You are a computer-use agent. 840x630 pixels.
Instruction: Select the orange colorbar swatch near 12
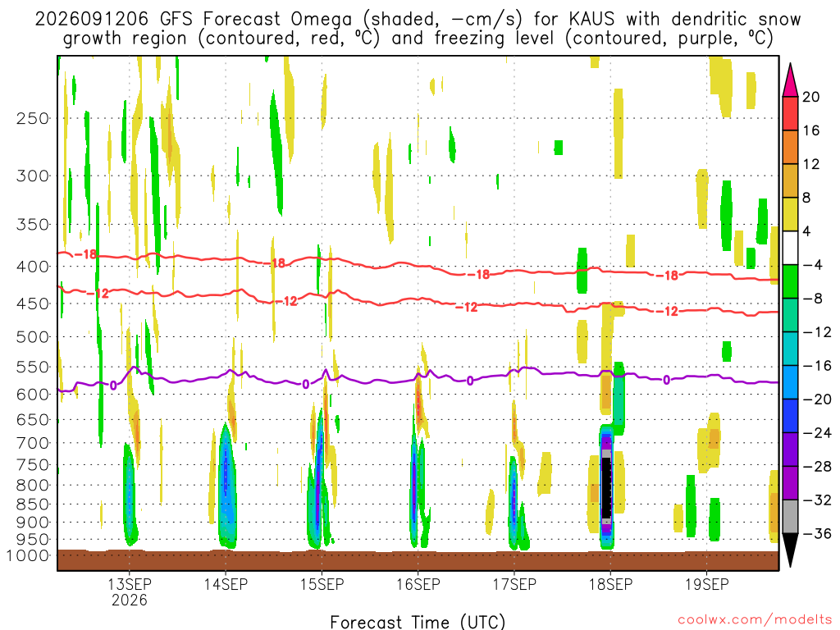[790, 148]
